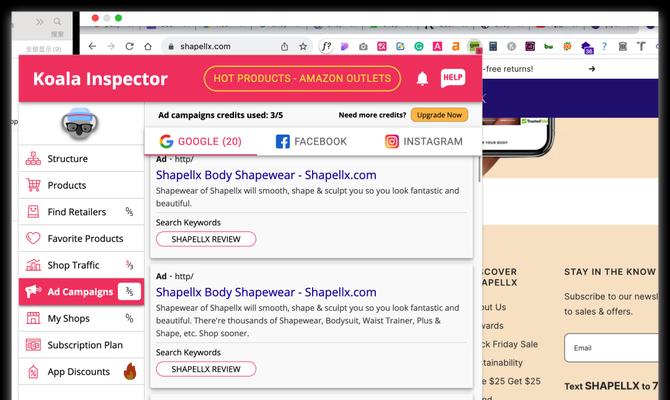670x400 pixels.
Task: Switch to the FACEBOOK tab
Action: point(311,141)
